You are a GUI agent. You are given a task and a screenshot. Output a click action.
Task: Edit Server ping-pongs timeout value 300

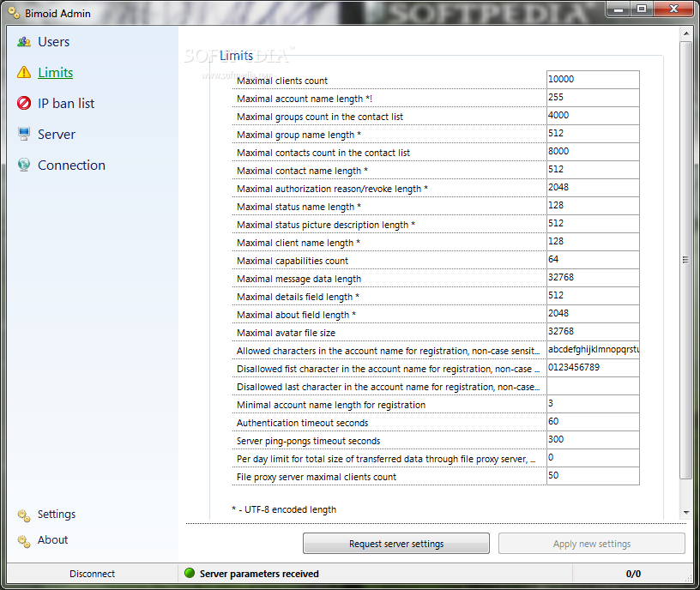[x=593, y=440]
